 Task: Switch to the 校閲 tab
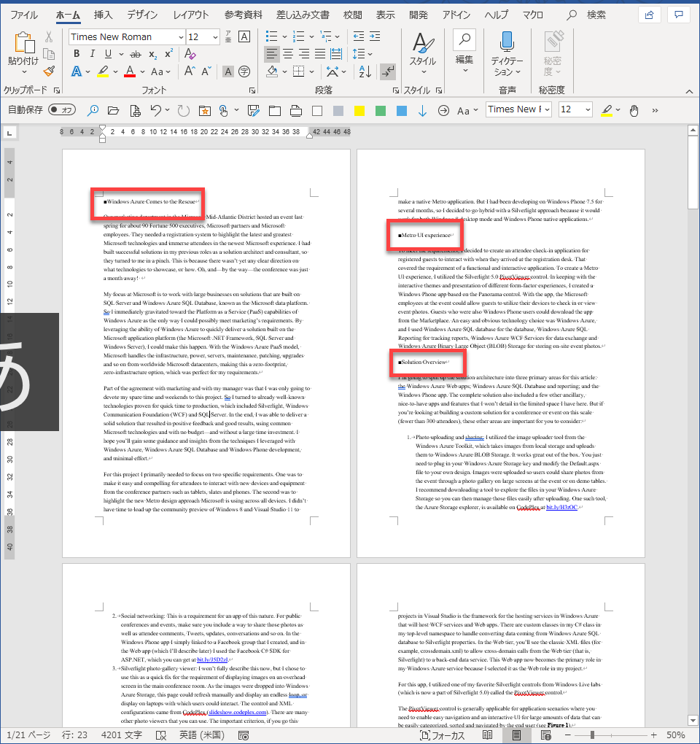pyautogui.click(x=352, y=15)
